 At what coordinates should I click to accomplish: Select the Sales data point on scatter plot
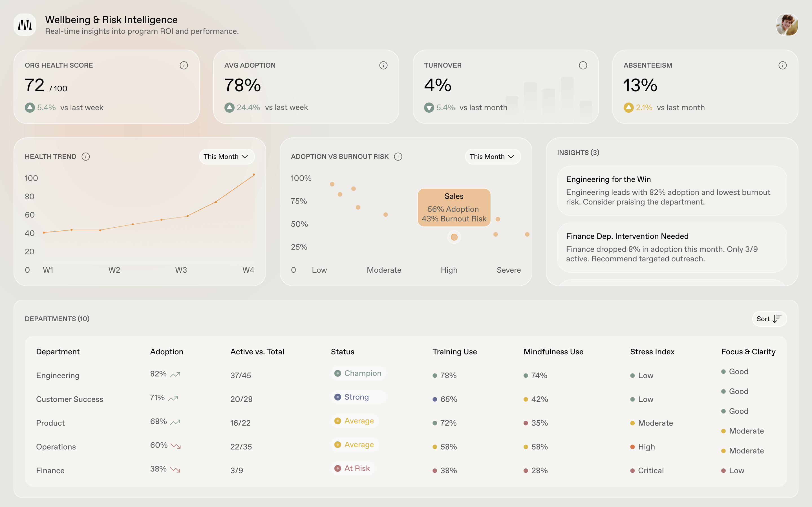tap(454, 237)
